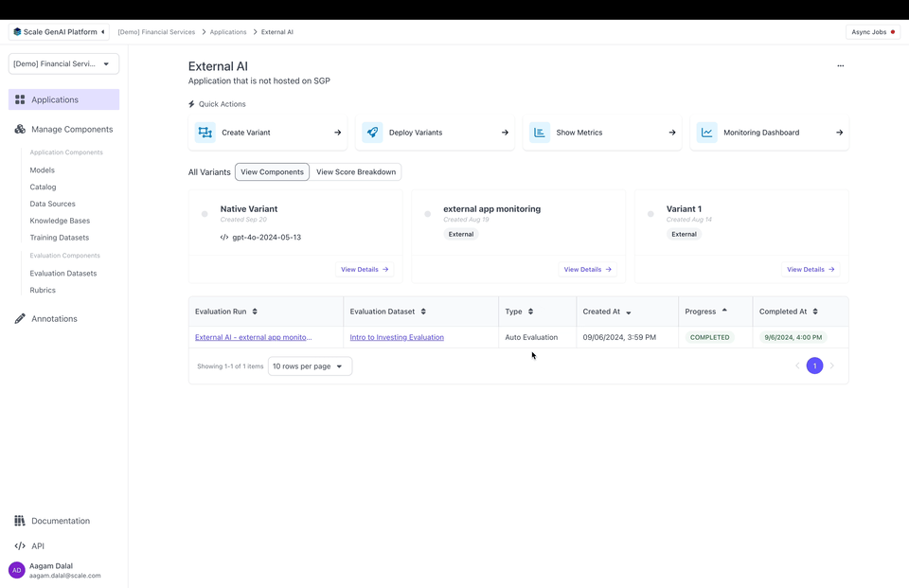Viewport: 909px width, 588px height.
Task: Switch to View Score Breakdown tab
Action: click(x=356, y=171)
